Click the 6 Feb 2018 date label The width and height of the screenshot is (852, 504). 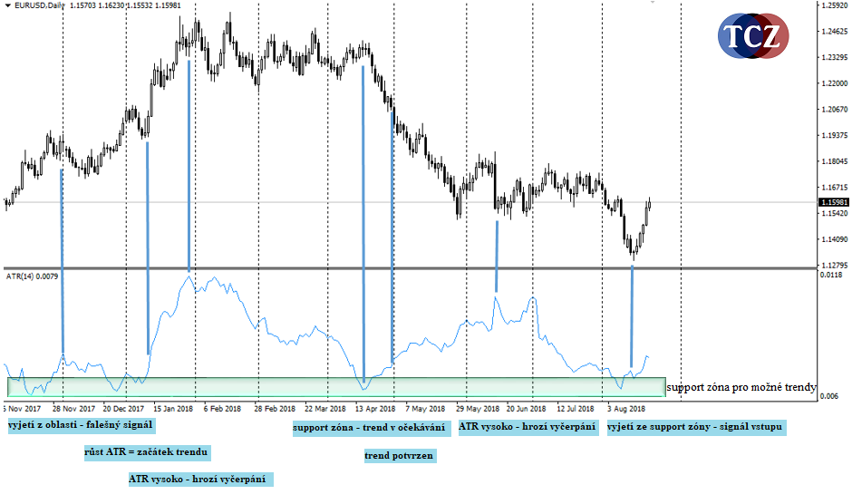pos(224,408)
